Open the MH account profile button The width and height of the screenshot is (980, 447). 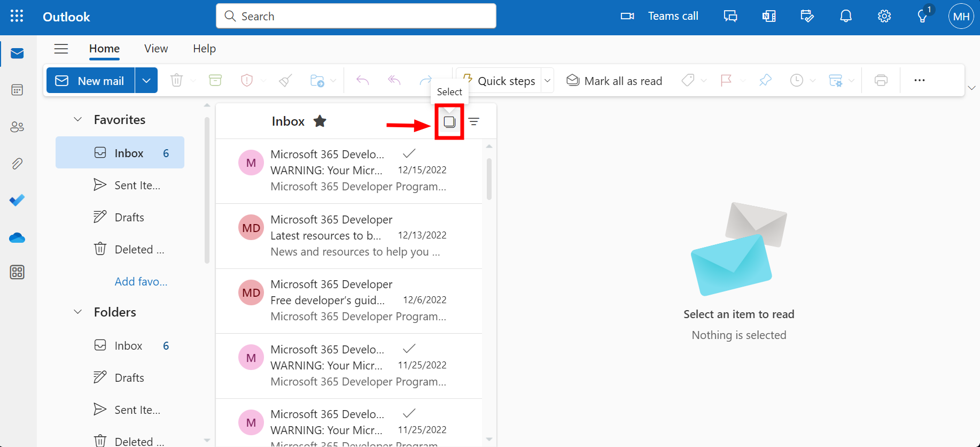(x=961, y=16)
